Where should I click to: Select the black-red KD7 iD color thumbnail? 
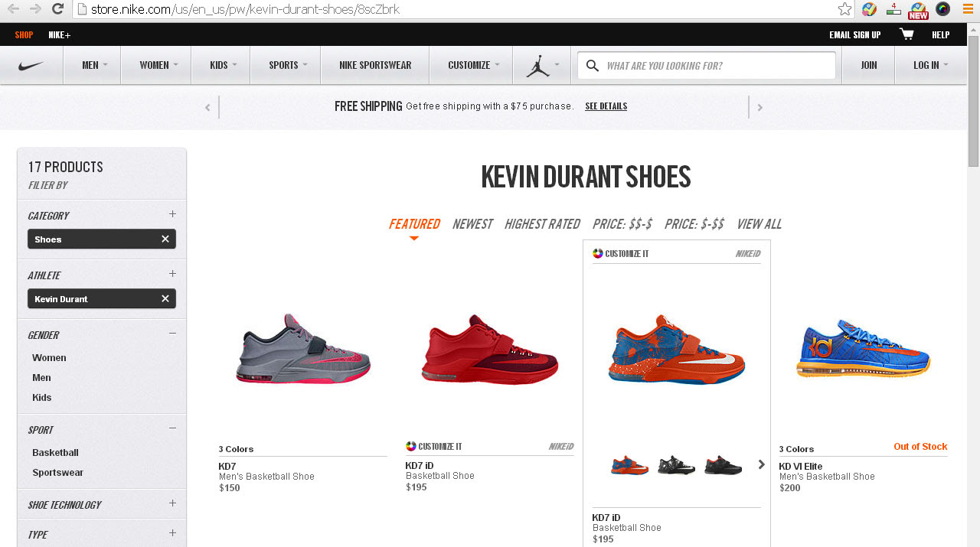(x=723, y=464)
